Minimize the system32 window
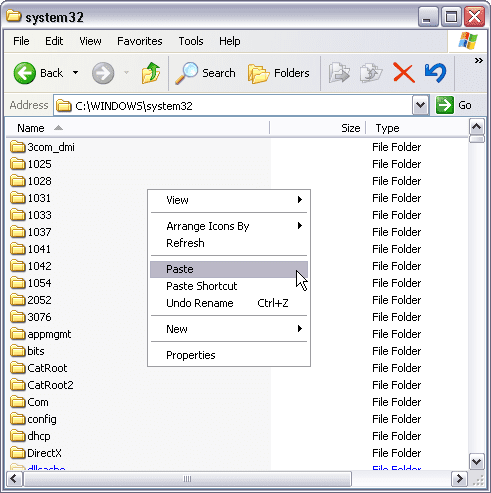Image resolution: width=491 pixels, height=493 pixels. pyautogui.click(x=428, y=17)
